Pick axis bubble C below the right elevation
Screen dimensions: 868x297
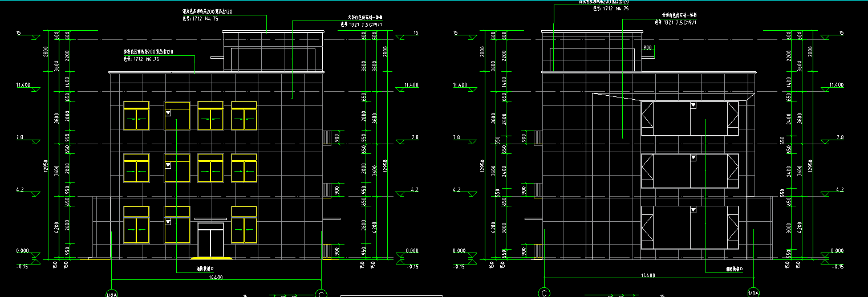pyautogui.click(x=544, y=293)
